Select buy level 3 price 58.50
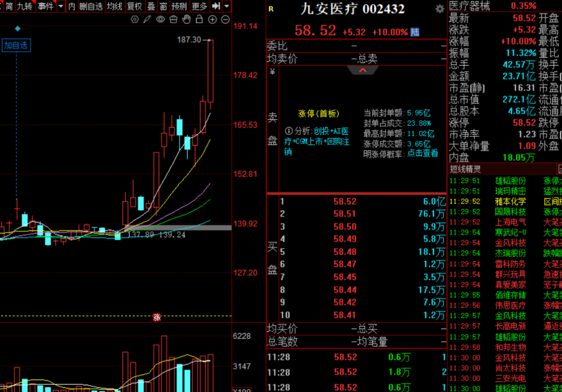This screenshot has height=392, width=562. click(x=345, y=226)
